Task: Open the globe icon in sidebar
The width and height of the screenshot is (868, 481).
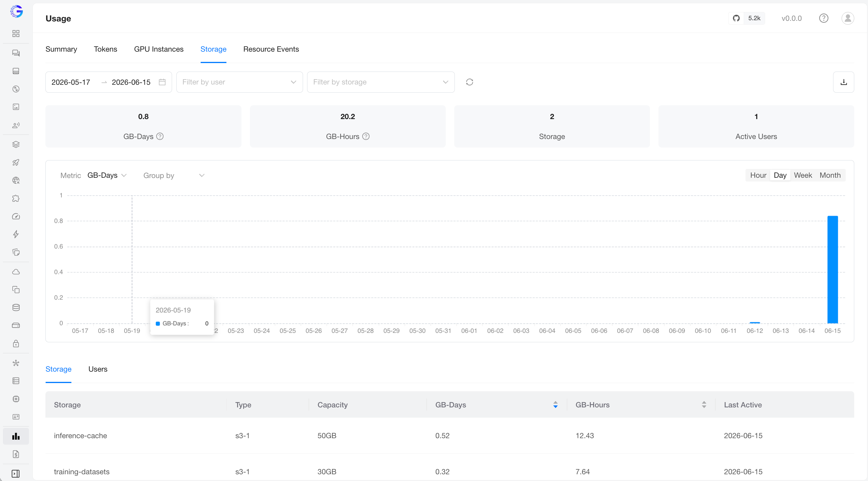Action: pyautogui.click(x=16, y=180)
